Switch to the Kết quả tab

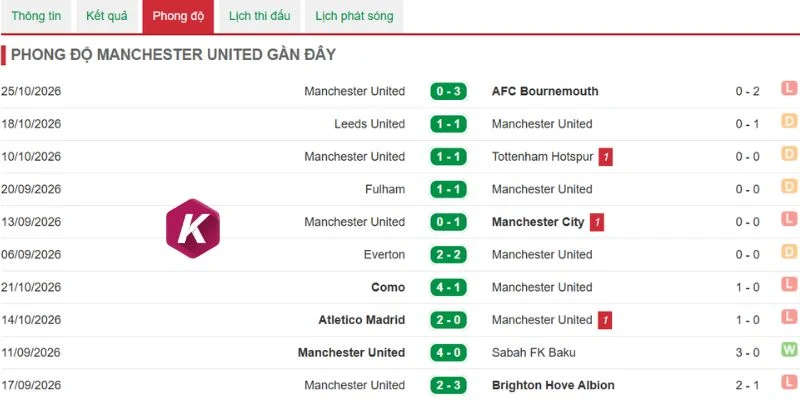point(107,16)
